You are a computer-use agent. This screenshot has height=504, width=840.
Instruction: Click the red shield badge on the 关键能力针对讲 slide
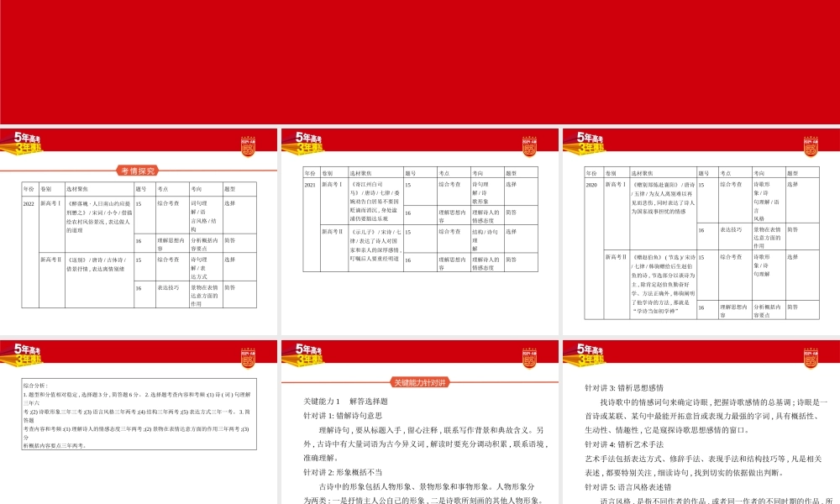528,358
